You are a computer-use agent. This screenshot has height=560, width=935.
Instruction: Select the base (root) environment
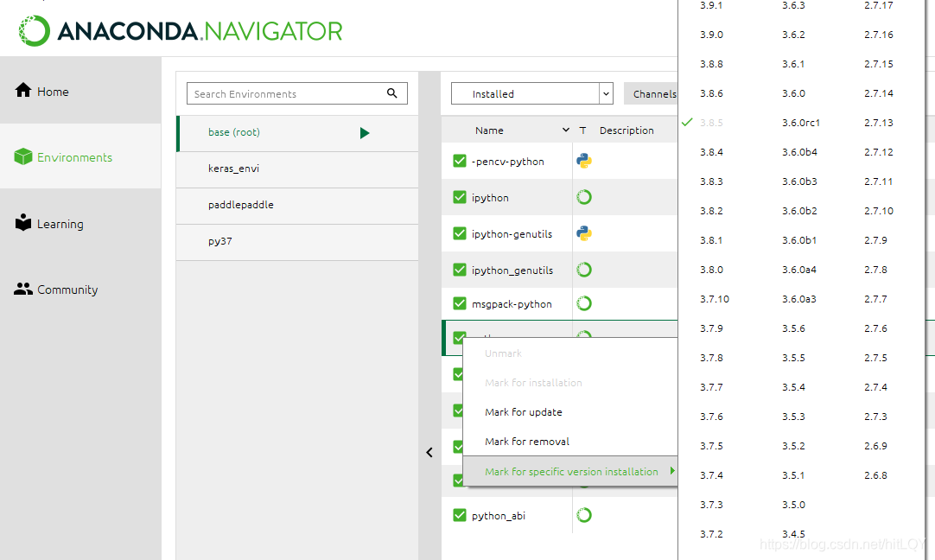click(x=297, y=133)
